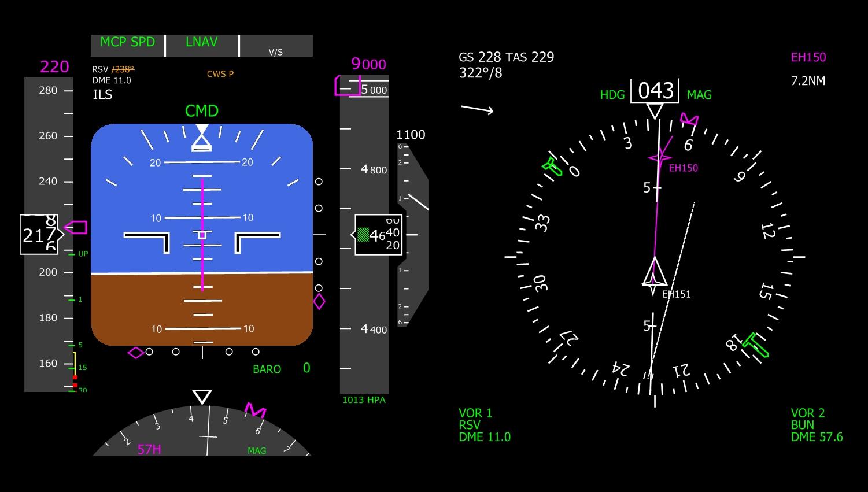This screenshot has width=868, height=492.
Task: Click the BUN station identifier under VOR 2
Action: 803,425
